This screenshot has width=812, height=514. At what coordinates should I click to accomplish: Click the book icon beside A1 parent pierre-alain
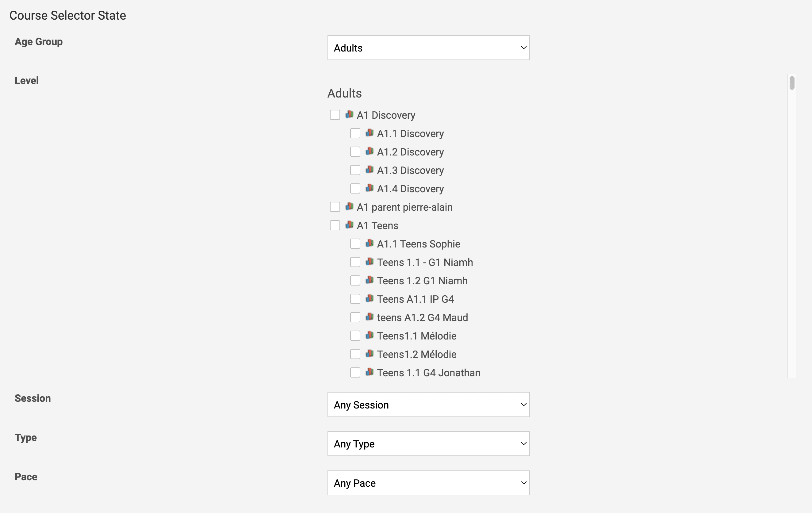(x=349, y=206)
